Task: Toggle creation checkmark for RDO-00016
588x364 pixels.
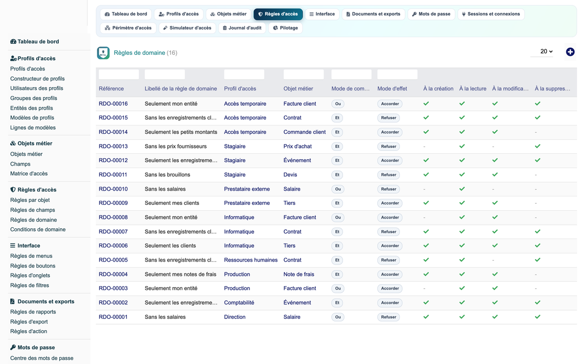Action: 426,104
